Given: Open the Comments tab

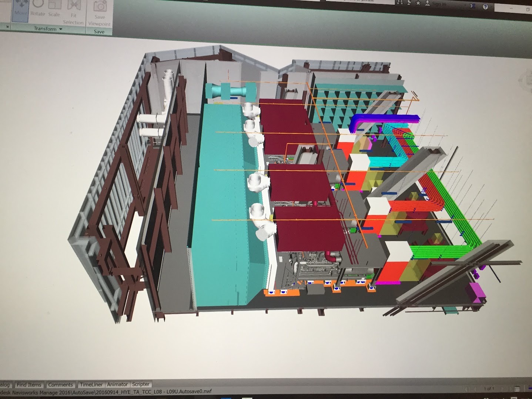Looking at the screenshot, I should coord(60,385).
